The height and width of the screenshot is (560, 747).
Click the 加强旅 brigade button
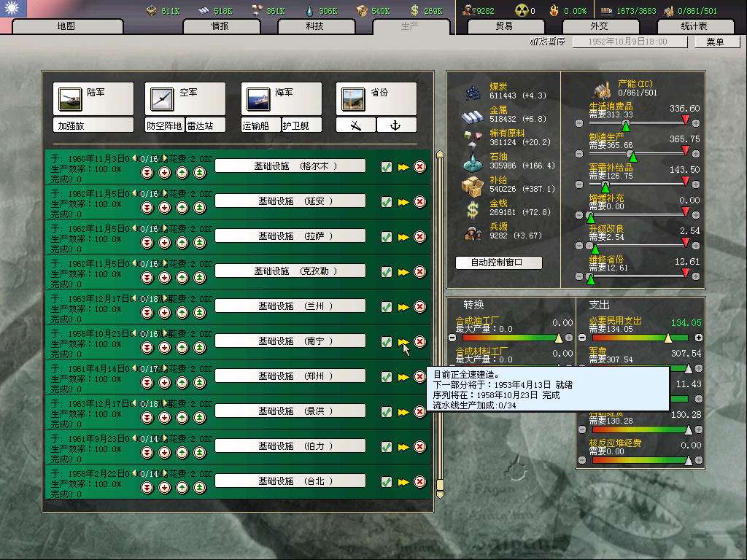tap(93, 125)
